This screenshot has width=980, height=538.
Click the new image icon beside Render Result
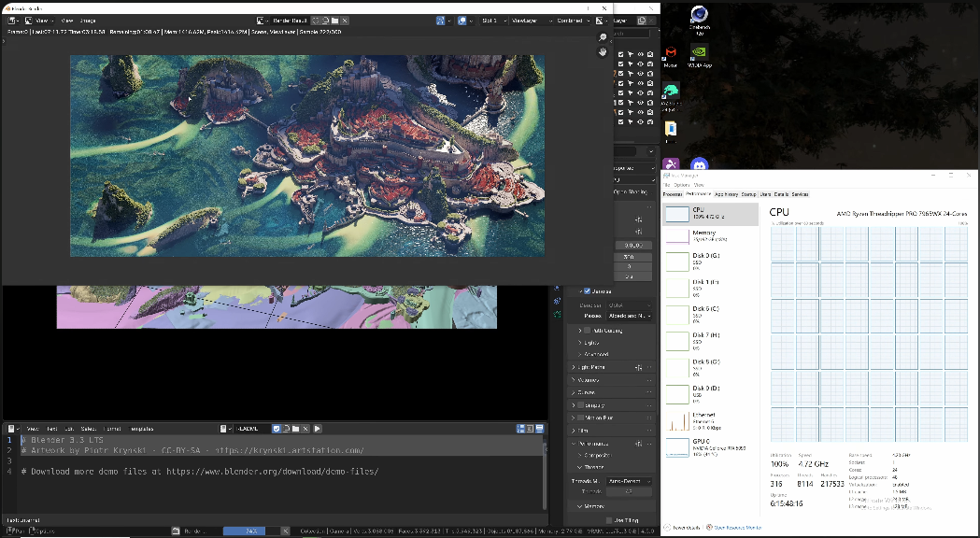tap(326, 21)
